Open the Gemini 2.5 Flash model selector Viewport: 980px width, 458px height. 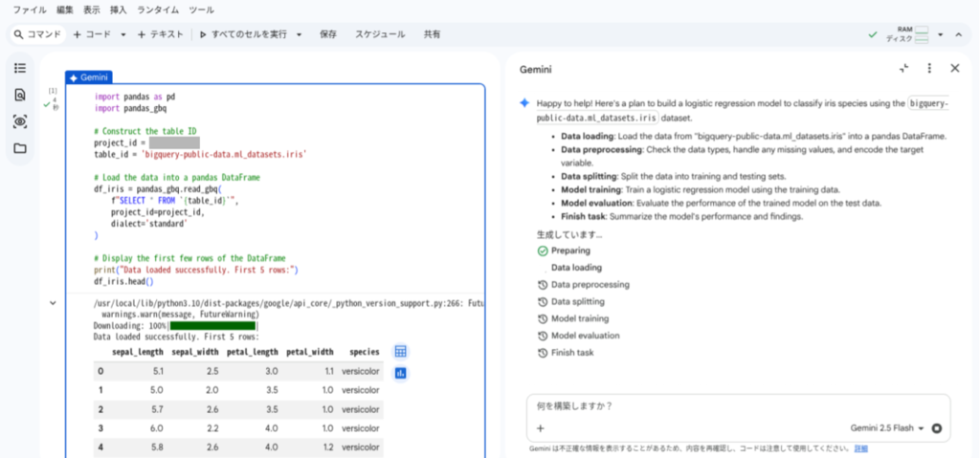click(887, 428)
